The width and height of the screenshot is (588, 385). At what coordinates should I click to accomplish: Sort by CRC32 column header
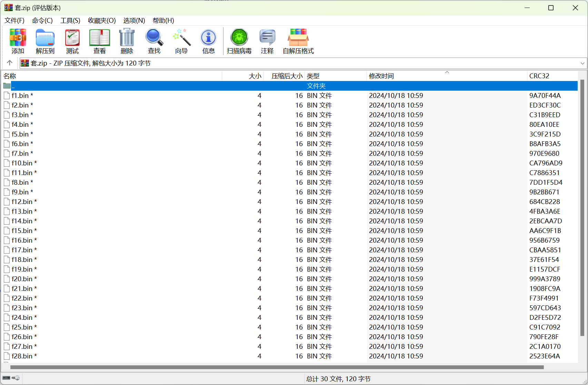tap(539, 76)
